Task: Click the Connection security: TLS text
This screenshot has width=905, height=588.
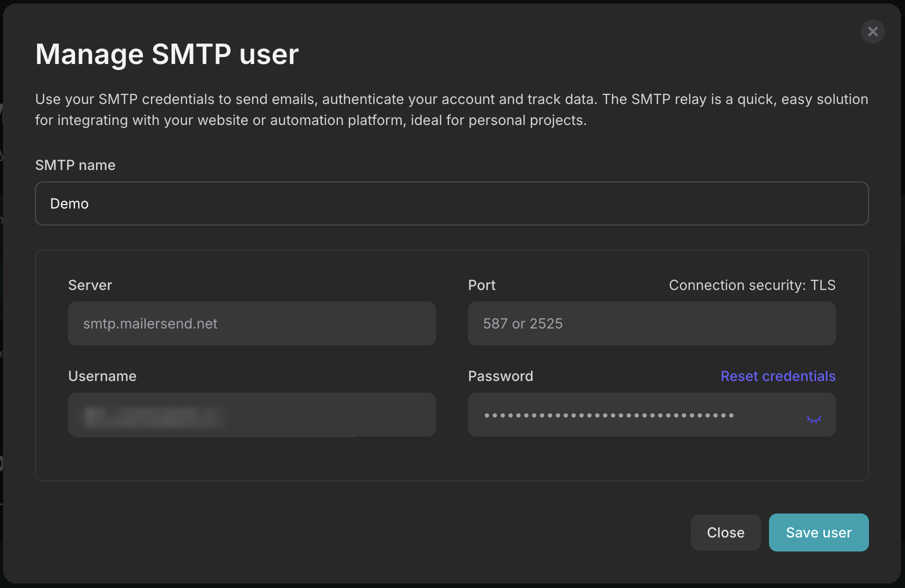Action: (751, 285)
